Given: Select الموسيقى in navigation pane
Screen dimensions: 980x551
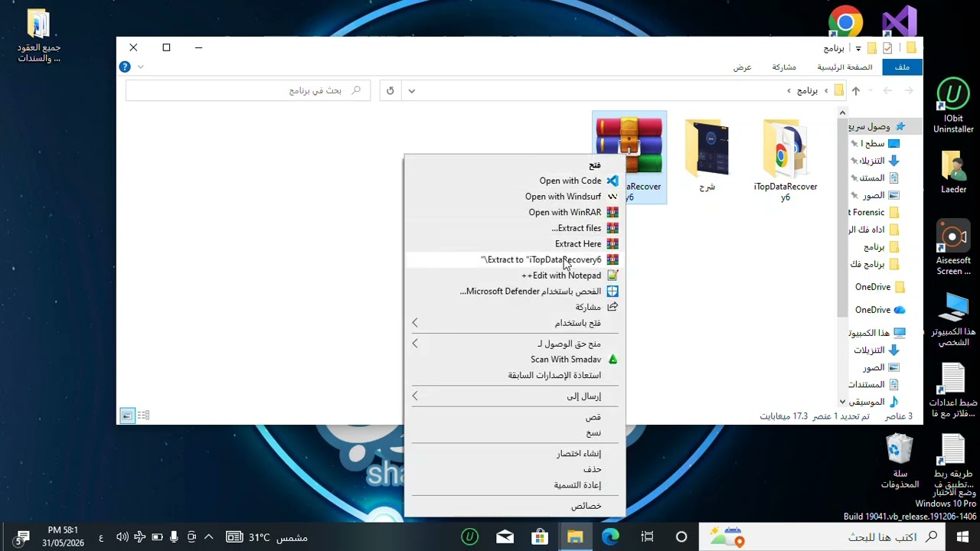Looking at the screenshot, I should click(874, 402).
